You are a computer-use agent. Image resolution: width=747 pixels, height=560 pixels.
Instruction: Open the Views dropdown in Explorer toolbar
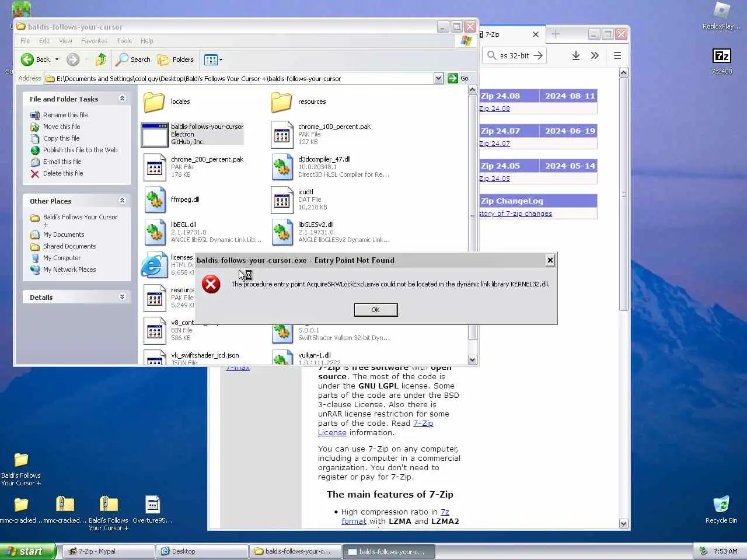click(x=214, y=60)
